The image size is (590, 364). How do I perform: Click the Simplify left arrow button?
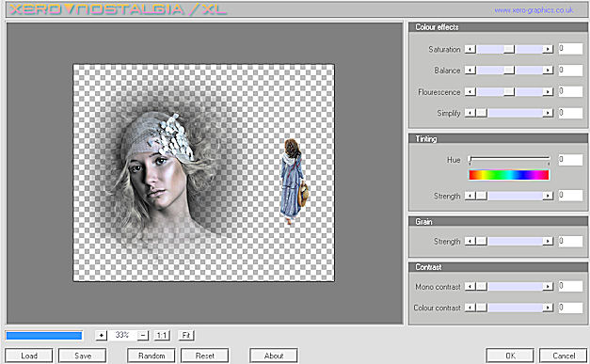coord(470,113)
